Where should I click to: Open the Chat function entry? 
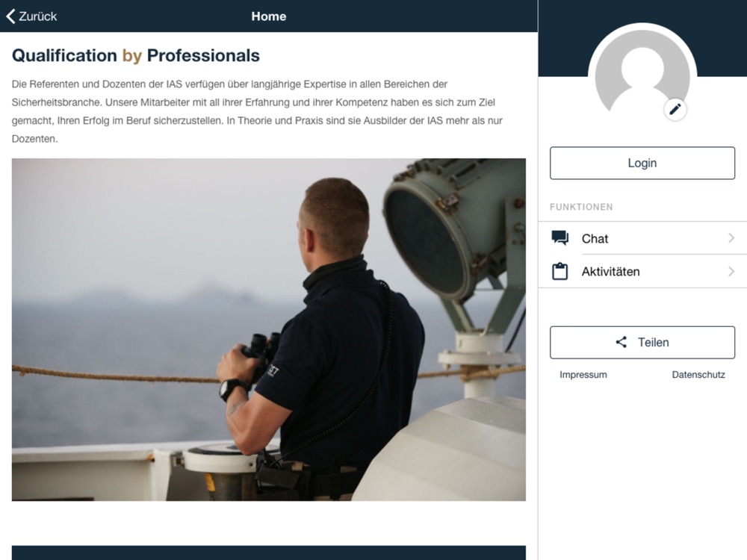point(642,238)
